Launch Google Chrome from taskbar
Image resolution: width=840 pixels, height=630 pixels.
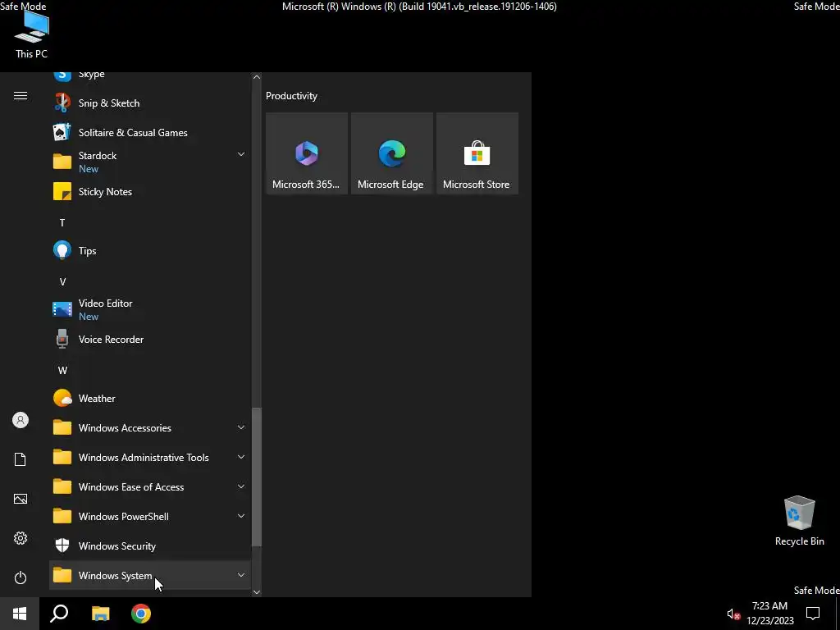141,614
